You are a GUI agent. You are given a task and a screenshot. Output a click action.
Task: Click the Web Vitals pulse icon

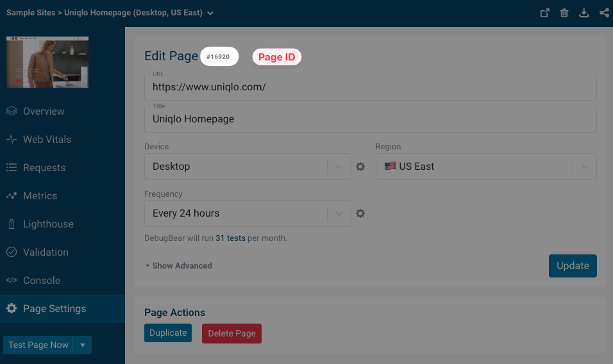tap(12, 140)
